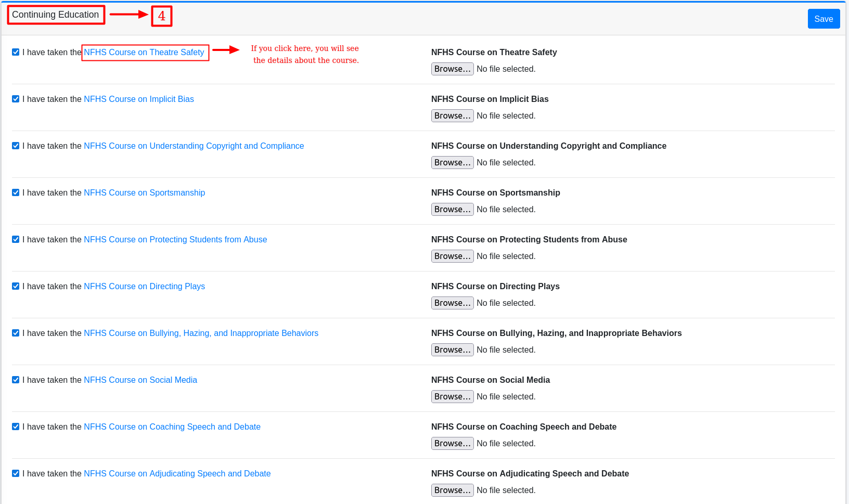The width and height of the screenshot is (849, 504).
Task: Click the Continuing Education section heading
Action: pos(56,15)
